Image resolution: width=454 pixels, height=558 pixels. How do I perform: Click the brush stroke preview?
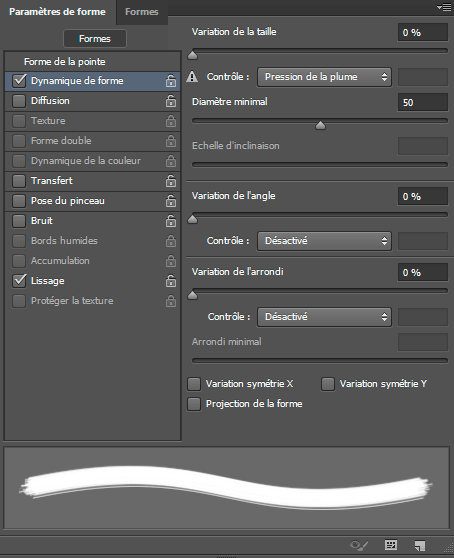(227, 488)
